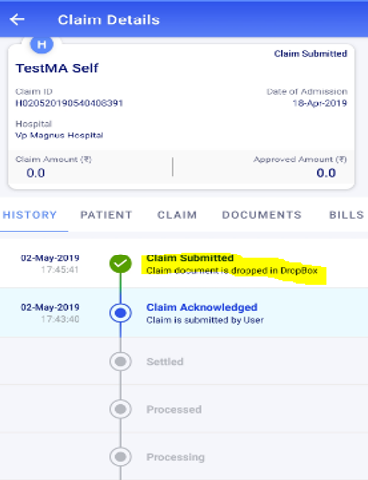This screenshot has width=368, height=480.
Task: Open the Patient tab
Action: 106,215
